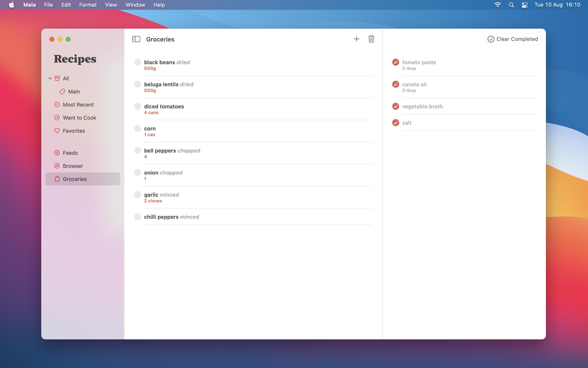Click the All archive box icon
The width and height of the screenshot is (588, 368).
[57, 78]
